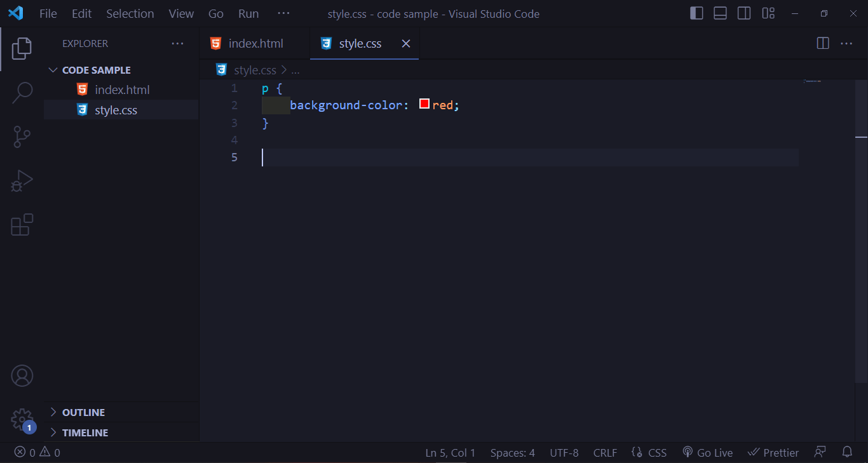The image size is (868, 463).
Task: Open the Run and Debug icon
Action: (22, 181)
